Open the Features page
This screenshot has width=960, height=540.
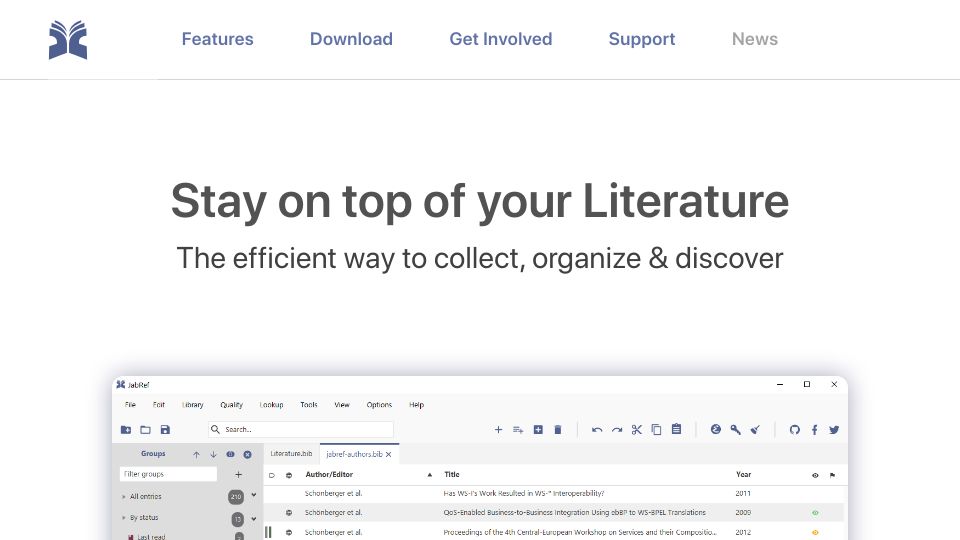tap(217, 39)
